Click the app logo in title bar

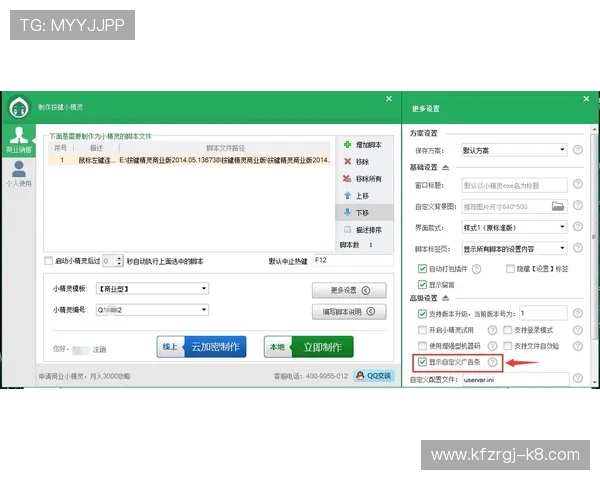(x=19, y=108)
